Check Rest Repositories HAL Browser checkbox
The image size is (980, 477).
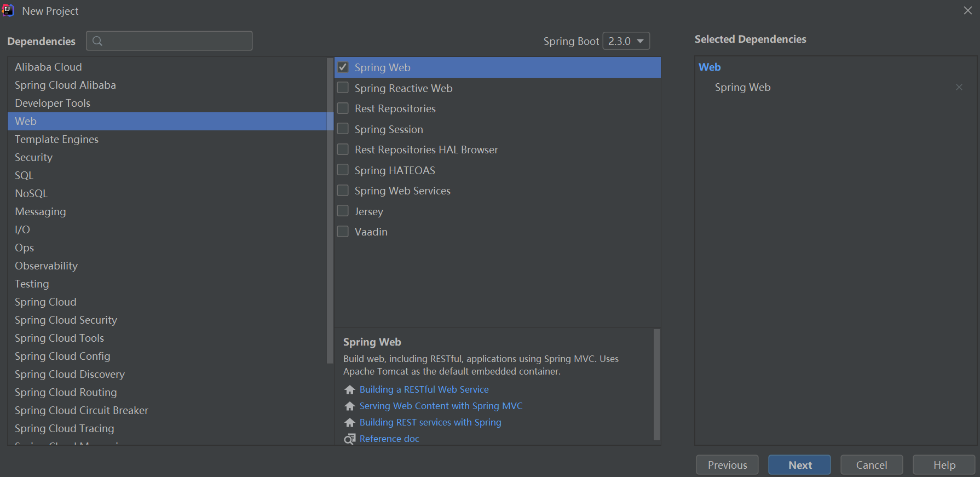(343, 150)
